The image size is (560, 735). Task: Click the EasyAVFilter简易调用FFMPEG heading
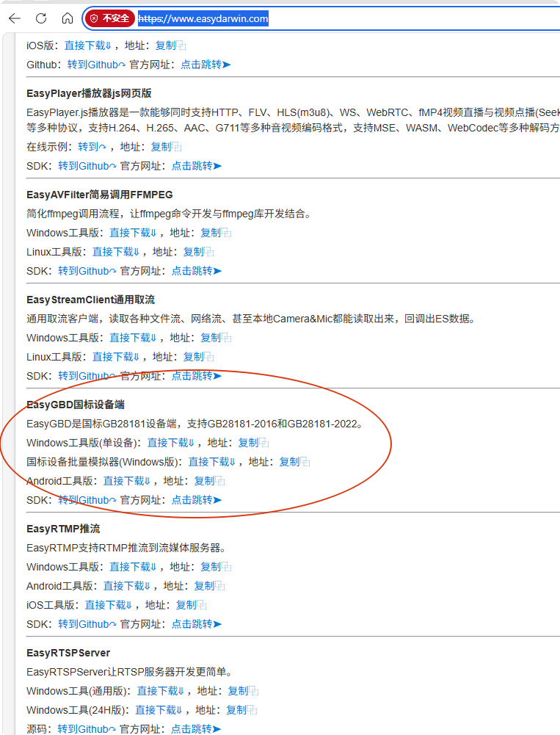coord(100,195)
